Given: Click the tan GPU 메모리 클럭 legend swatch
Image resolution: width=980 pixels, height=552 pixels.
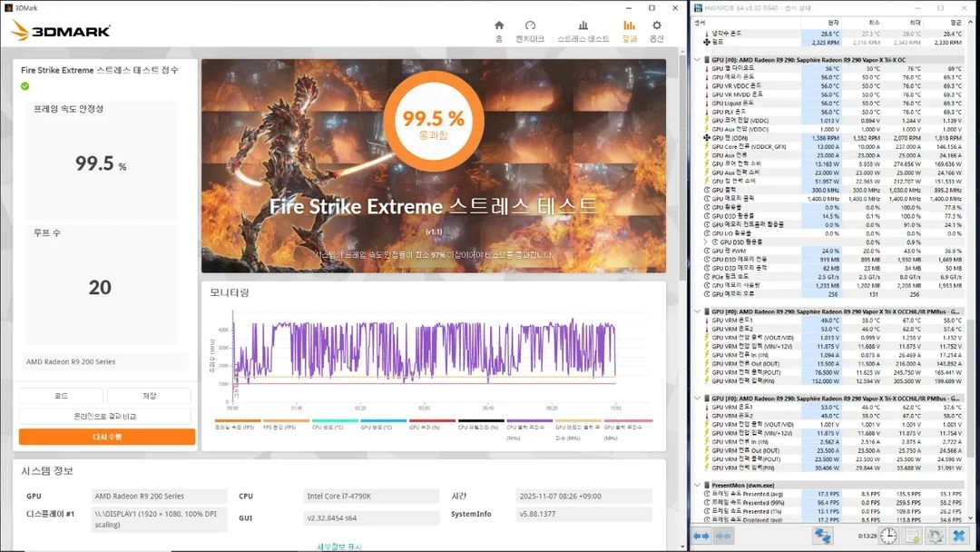Looking at the screenshot, I should pyautogui.click(x=579, y=420).
